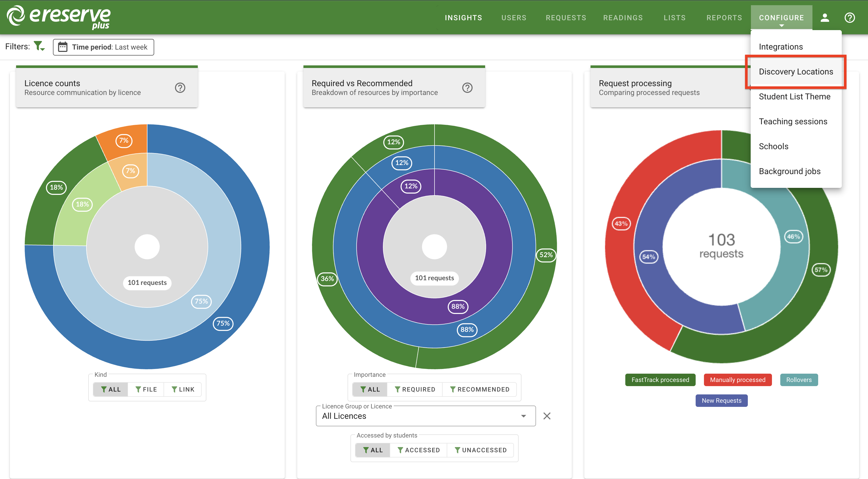Select the REQUIRED importance filter
The width and height of the screenshot is (868, 479).
point(415,389)
